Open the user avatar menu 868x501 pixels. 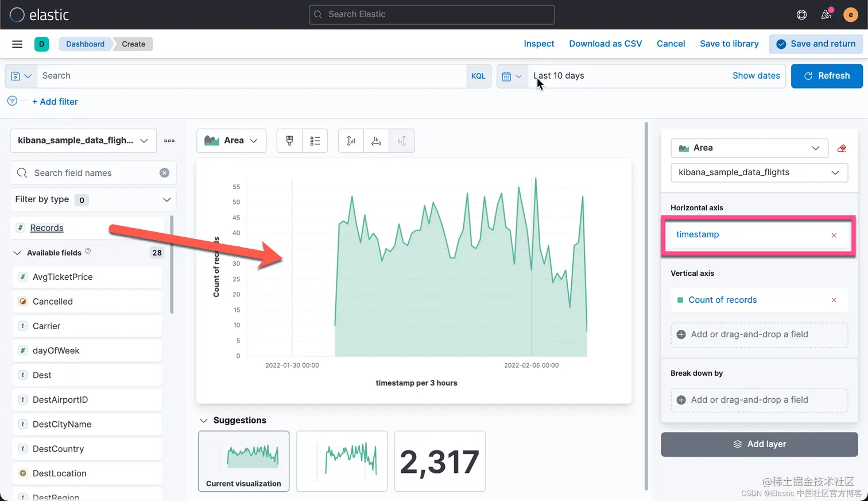pyautogui.click(x=850, y=14)
